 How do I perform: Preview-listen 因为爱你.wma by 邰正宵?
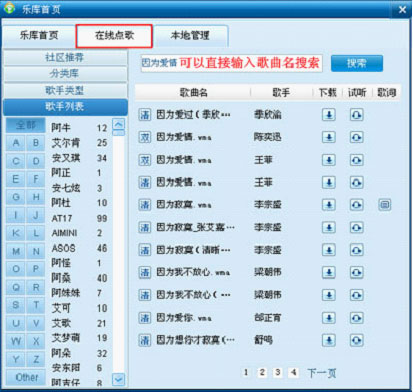coord(356,318)
